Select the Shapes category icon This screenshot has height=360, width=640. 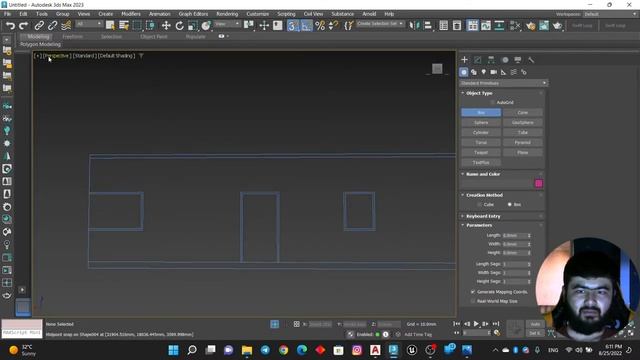click(x=473, y=72)
